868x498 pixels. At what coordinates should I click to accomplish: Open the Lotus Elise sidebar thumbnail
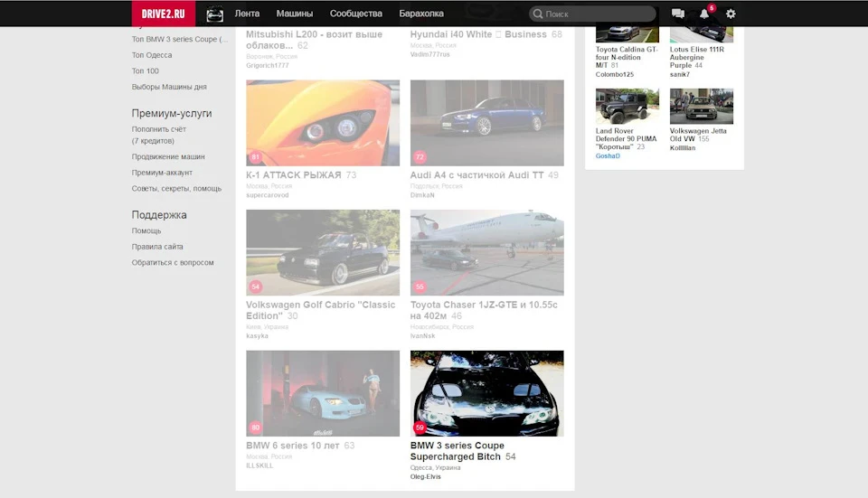[702, 34]
